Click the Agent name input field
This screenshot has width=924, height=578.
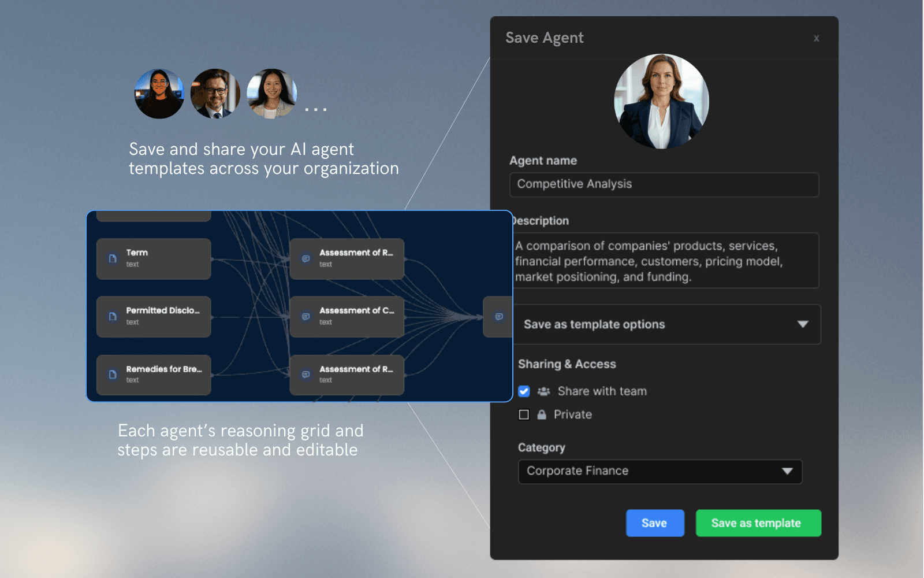pos(664,184)
